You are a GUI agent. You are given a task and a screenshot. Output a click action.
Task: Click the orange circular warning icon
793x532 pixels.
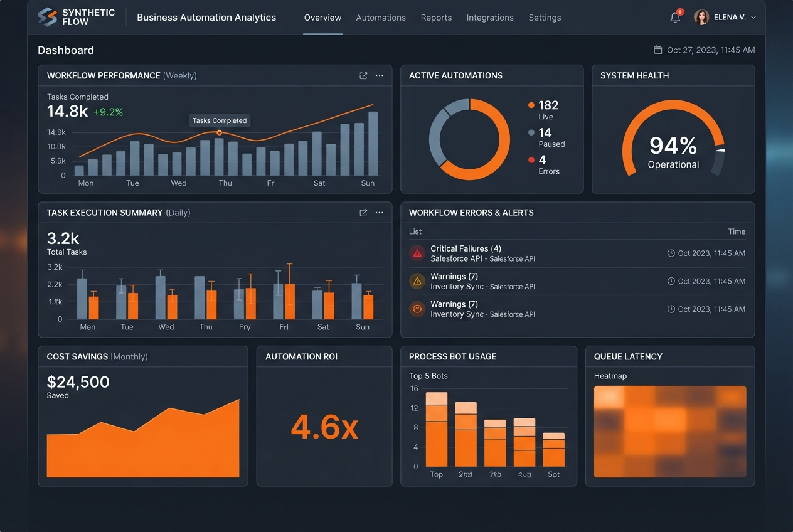coord(417,309)
